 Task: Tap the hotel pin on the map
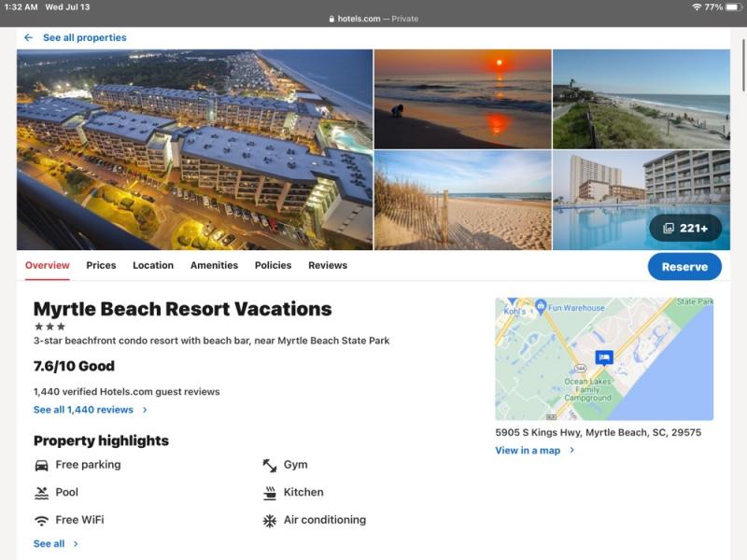(x=604, y=357)
